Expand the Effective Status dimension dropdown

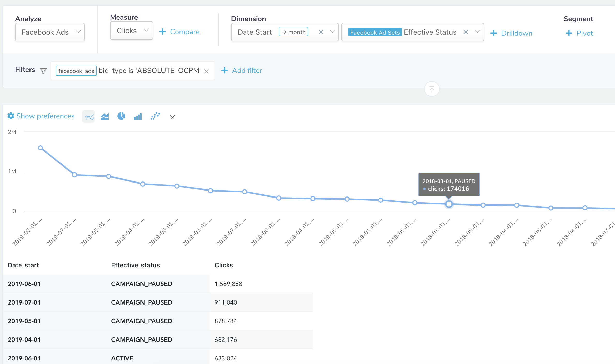477,32
